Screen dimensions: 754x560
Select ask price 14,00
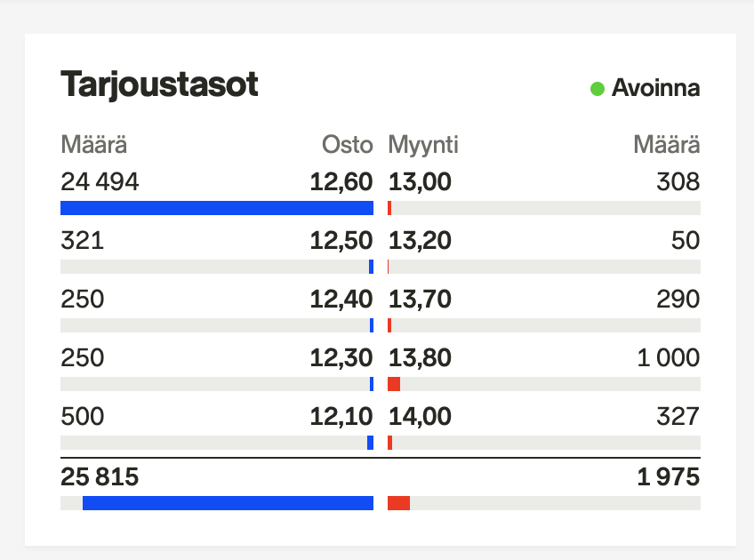420,416
